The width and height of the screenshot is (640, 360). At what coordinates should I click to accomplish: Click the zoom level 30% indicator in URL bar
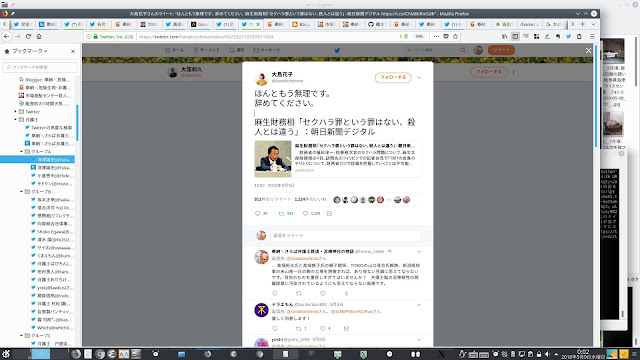pyautogui.click(x=419, y=36)
